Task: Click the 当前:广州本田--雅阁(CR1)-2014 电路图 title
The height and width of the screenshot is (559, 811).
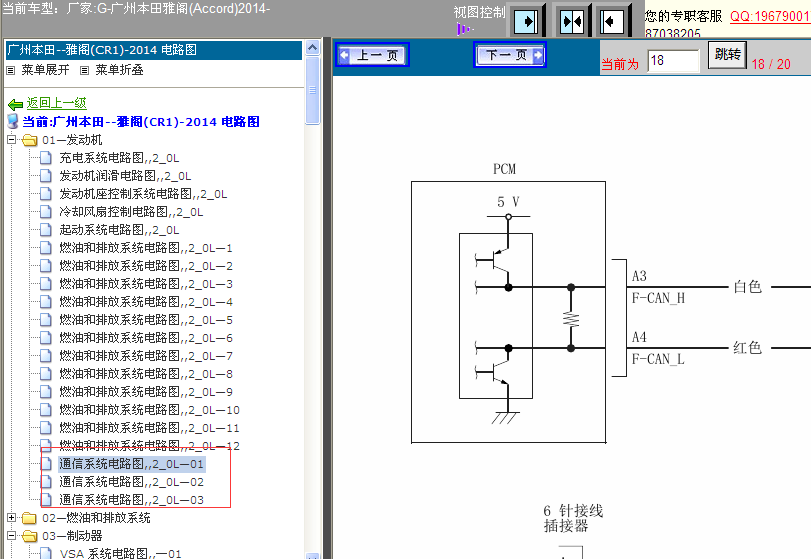Action: (x=141, y=122)
